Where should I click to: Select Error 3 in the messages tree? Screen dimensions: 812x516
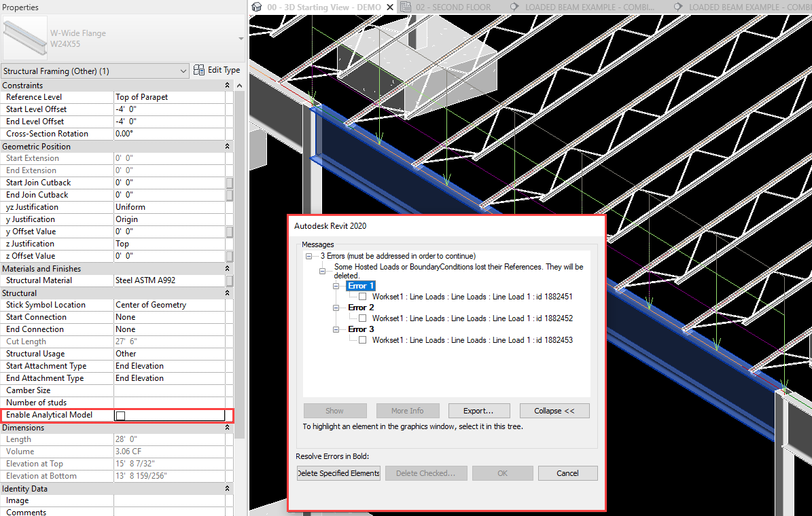coord(360,329)
